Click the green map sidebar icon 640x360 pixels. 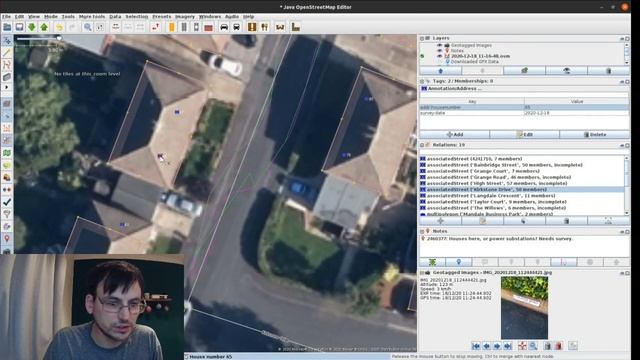[7, 153]
